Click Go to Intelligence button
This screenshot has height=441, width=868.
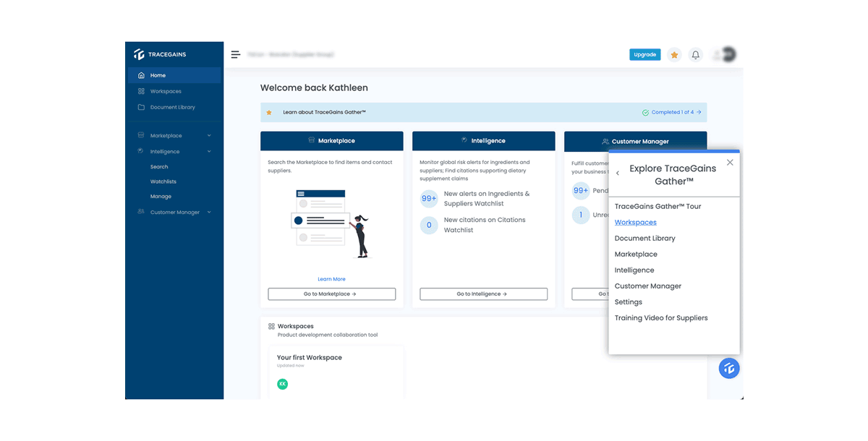click(484, 294)
